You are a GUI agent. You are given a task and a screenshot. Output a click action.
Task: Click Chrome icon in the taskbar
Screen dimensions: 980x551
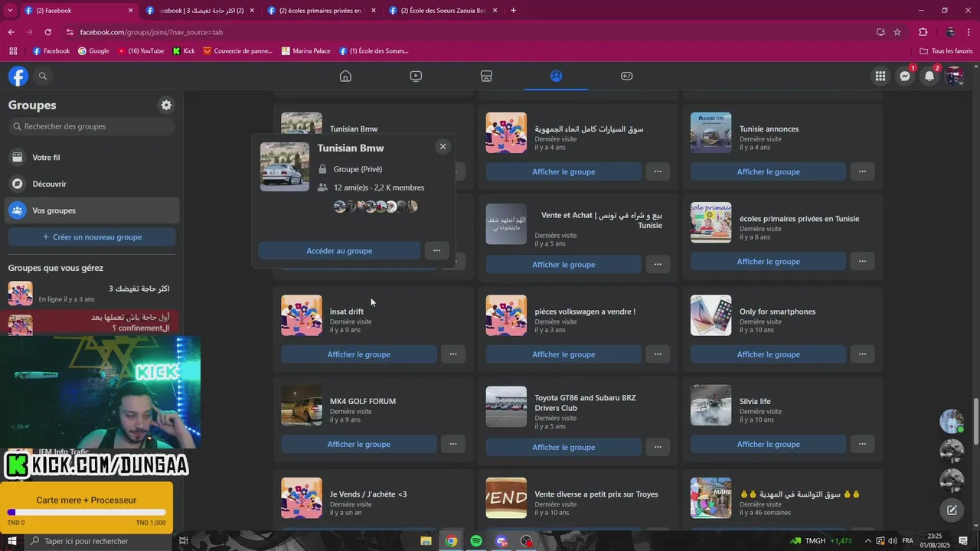pos(452,541)
